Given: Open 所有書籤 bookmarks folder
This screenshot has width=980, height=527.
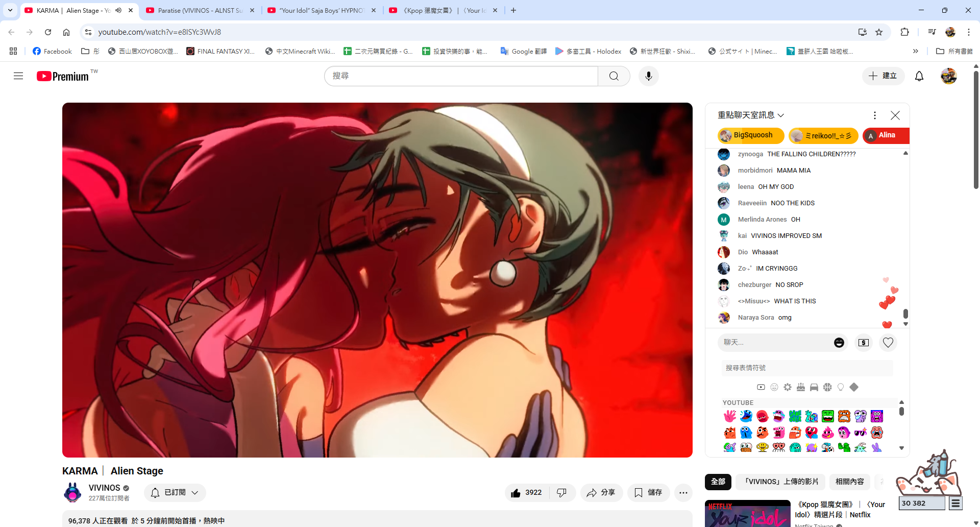Looking at the screenshot, I should pyautogui.click(x=954, y=51).
